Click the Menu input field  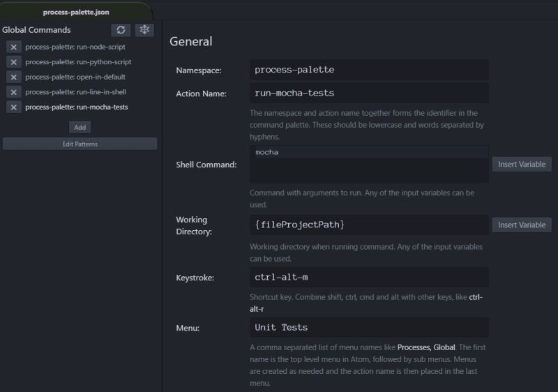pos(369,327)
